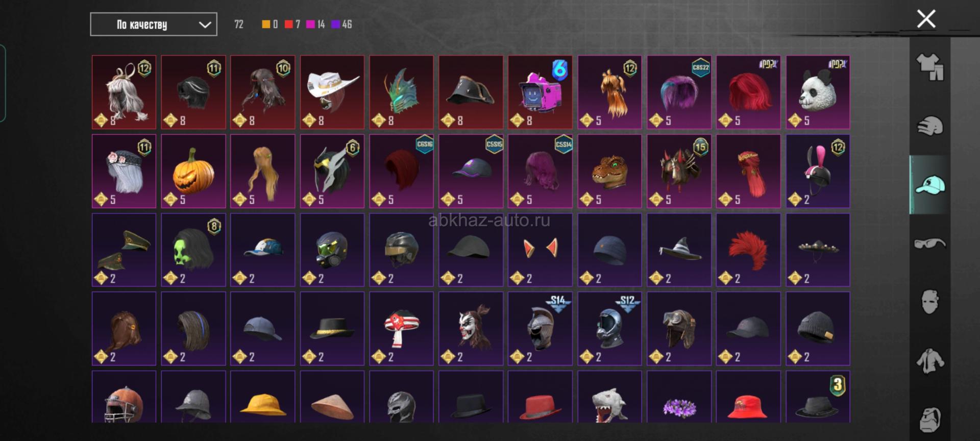The width and height of the screenshot is (980, 441).
Task: Open the face mask category icon
Action: pyautogui.click(x=929, y=302)
